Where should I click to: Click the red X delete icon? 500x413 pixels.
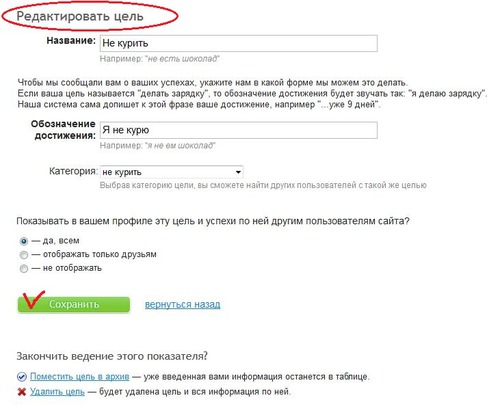tap(22, 392)
